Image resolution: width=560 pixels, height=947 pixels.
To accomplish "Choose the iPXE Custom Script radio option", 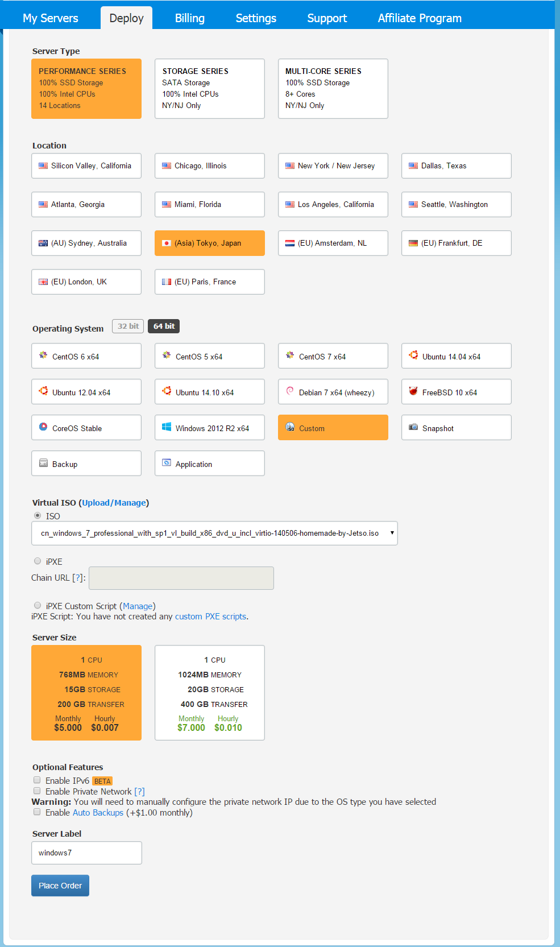I will pos(38,605).
